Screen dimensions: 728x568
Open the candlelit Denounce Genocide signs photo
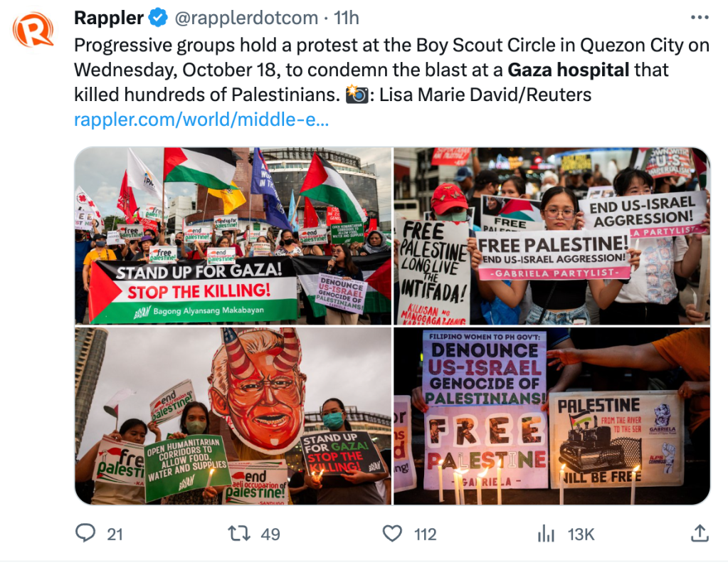[552, 416]
